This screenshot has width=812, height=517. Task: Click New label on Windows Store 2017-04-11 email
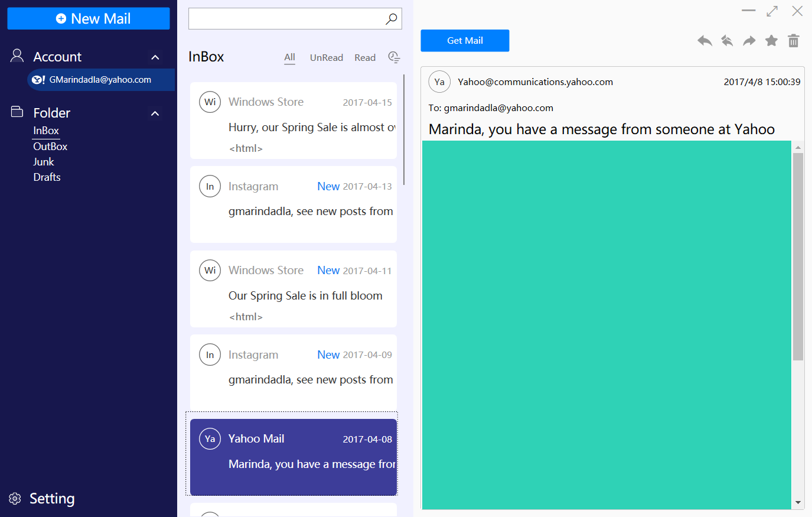[x=328, y=270]
